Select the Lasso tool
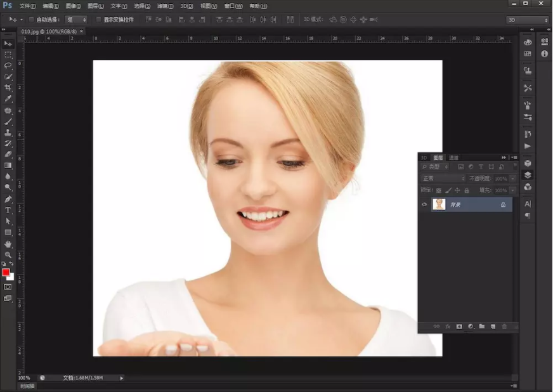Viewport: 553px width, 392px height. pos(8,65)
